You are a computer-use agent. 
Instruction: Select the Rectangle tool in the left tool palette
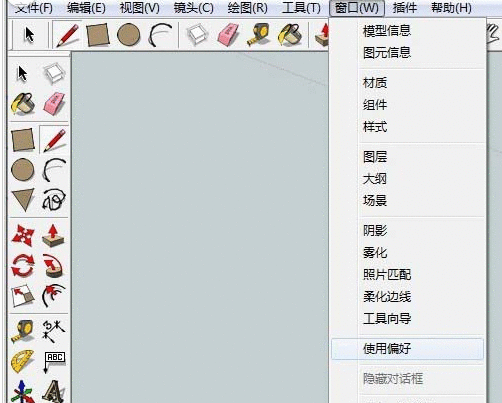click(x=23, y=140)
